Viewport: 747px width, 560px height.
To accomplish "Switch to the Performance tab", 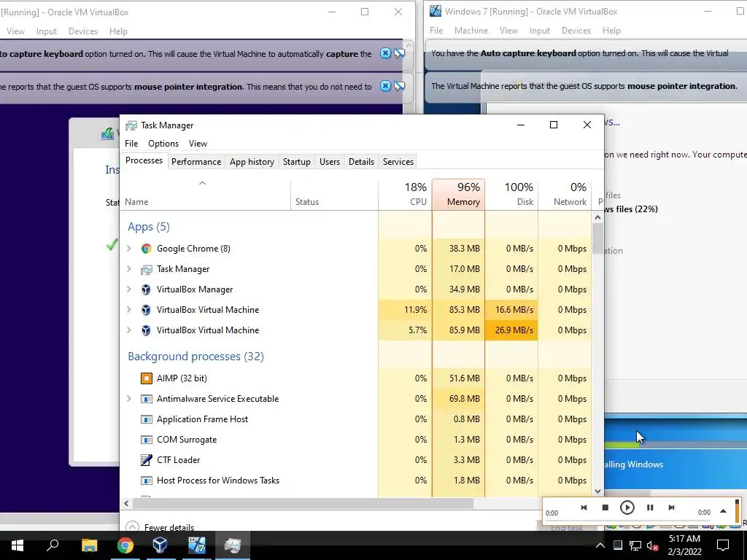I will (196, 162).
